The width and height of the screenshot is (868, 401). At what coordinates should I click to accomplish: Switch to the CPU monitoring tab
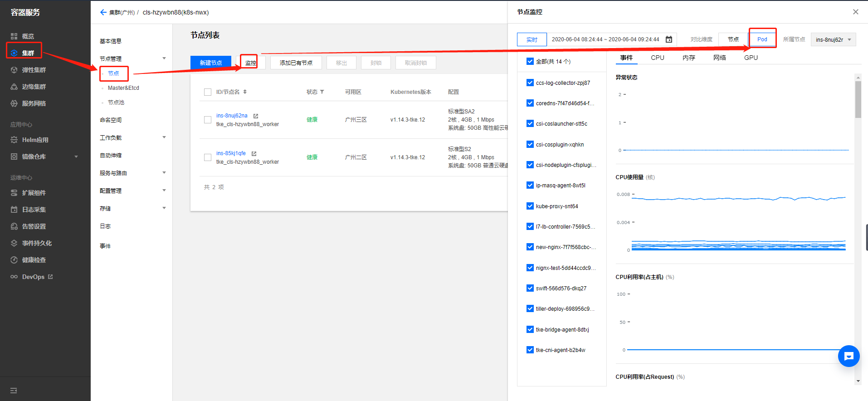[658, 58]
